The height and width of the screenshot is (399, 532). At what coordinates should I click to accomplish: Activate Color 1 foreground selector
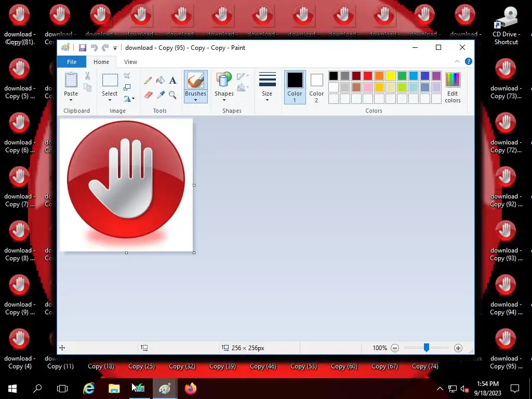coord(295,87)
